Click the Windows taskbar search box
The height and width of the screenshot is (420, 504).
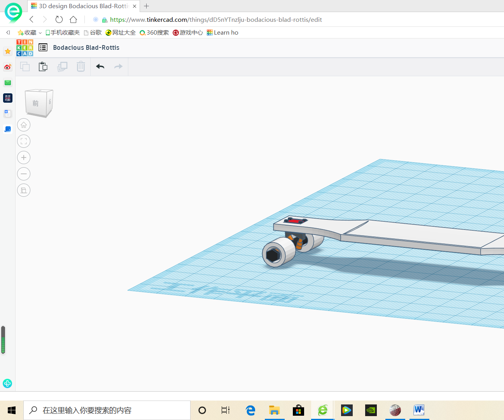coord(107,410)
